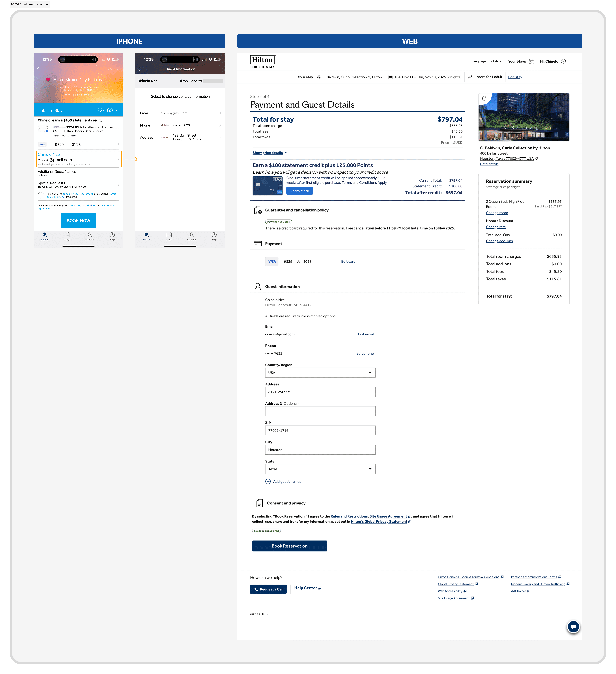
Task: Open Your Stays calendar icon in header
Action: pos(531,61)
